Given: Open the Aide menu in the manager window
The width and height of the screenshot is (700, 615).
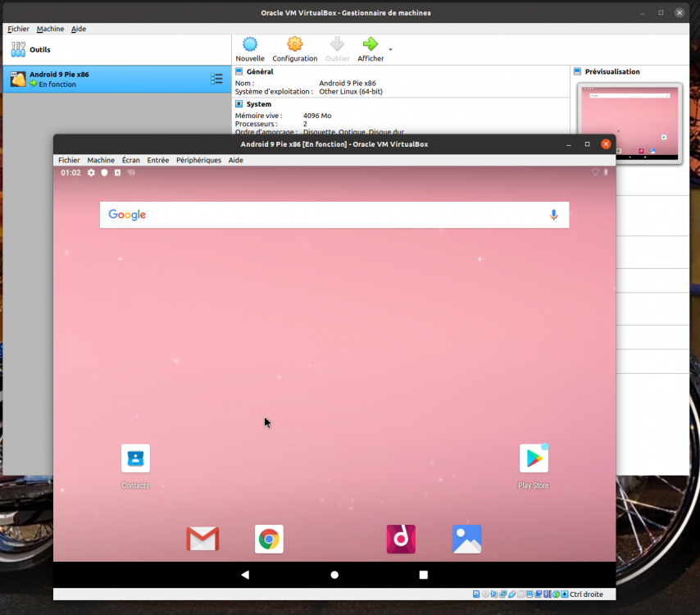Looking at the screenshot, I should 79,29.
